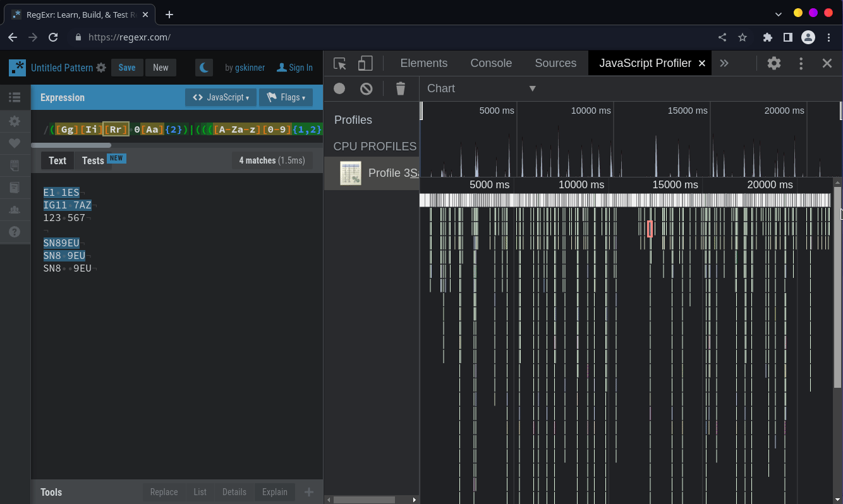
Task: Open the Flags dropdown
Action: click(x=285, y=97)
